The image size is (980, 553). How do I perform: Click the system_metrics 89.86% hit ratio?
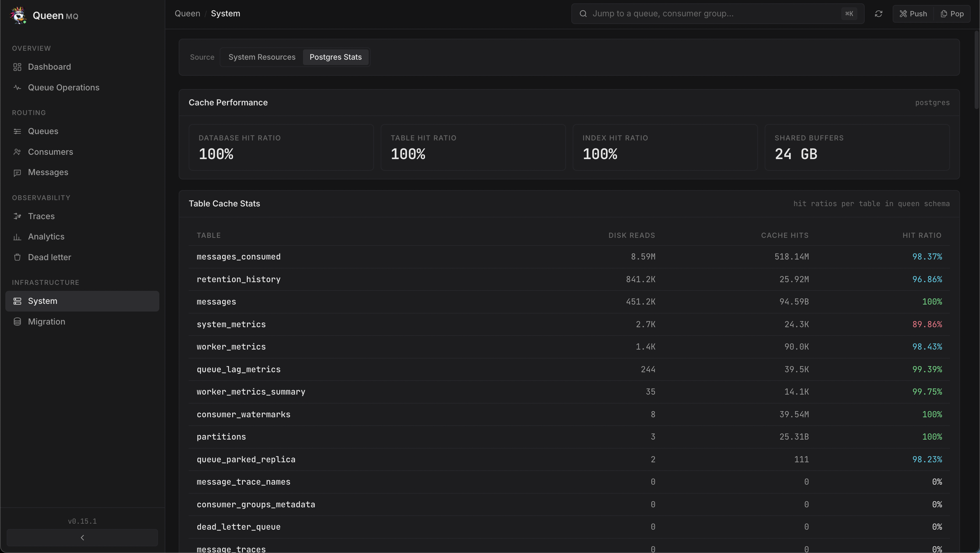point(927,324)
